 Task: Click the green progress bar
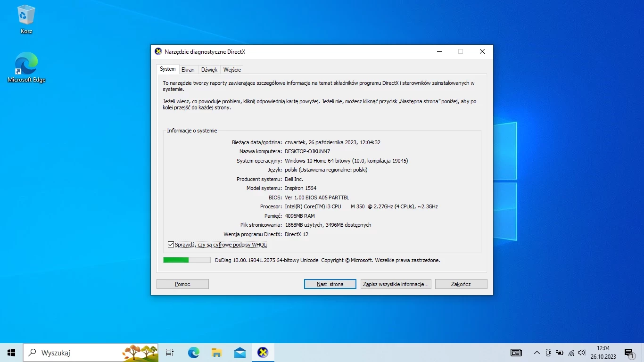pyautogui.click(x=187, y=260)
